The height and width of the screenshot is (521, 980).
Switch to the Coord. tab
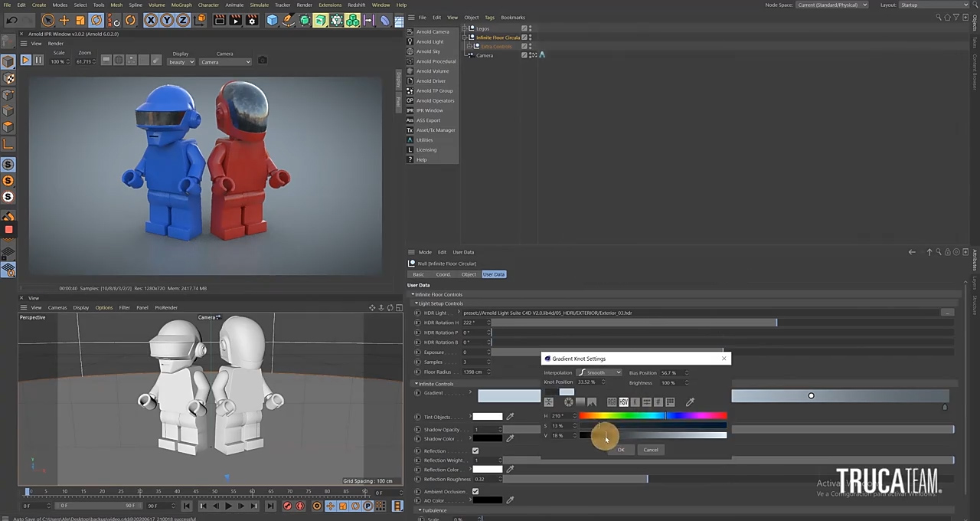(x=443, y=274)
